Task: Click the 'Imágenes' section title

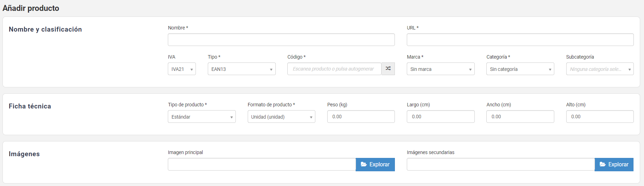Action: click(x=24, y=154)
